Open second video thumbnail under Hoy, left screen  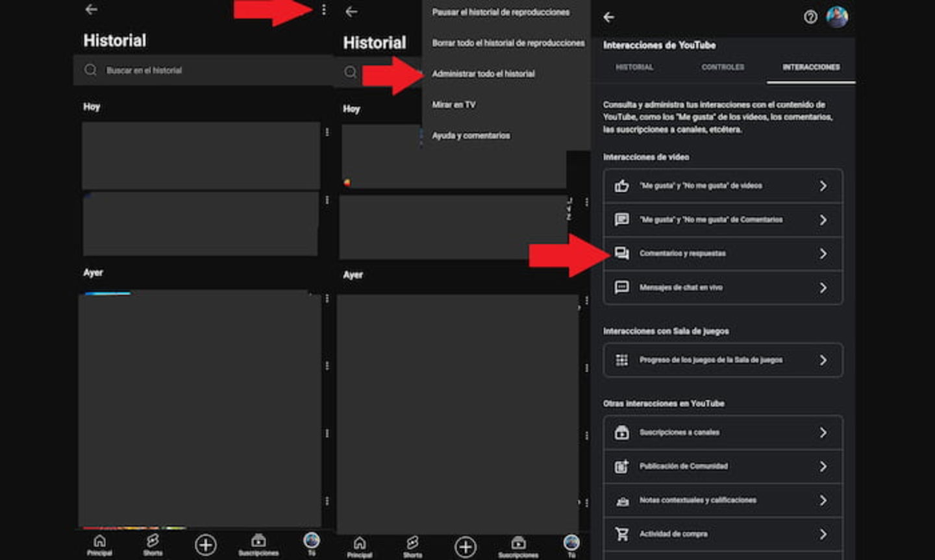coord(201,223)
